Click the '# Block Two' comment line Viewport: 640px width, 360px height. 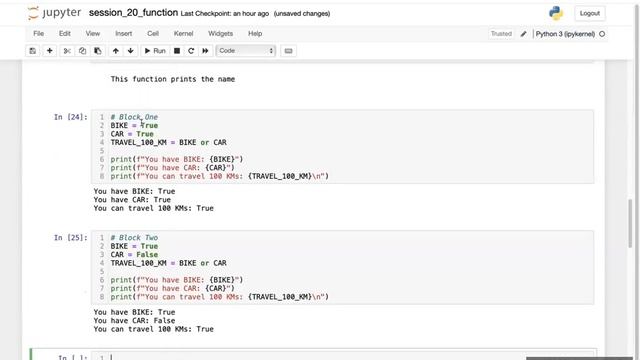pos(134,238)
